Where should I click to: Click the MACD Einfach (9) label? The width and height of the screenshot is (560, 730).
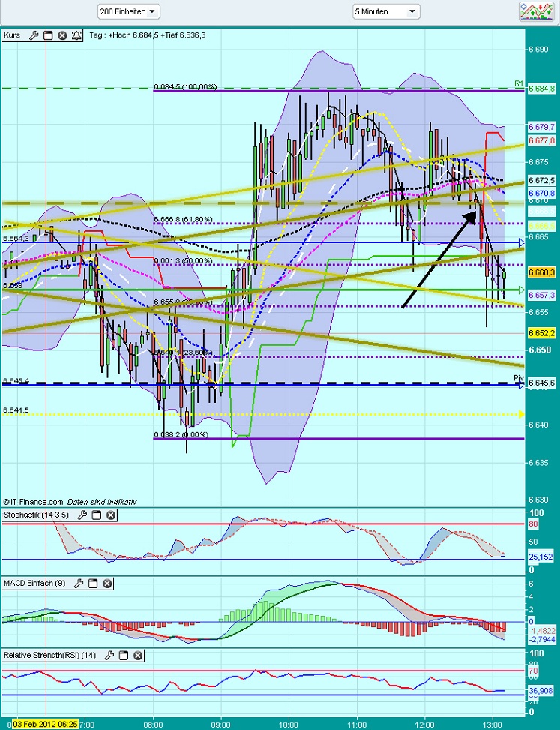pyautogui.click(x=34, y=584)
